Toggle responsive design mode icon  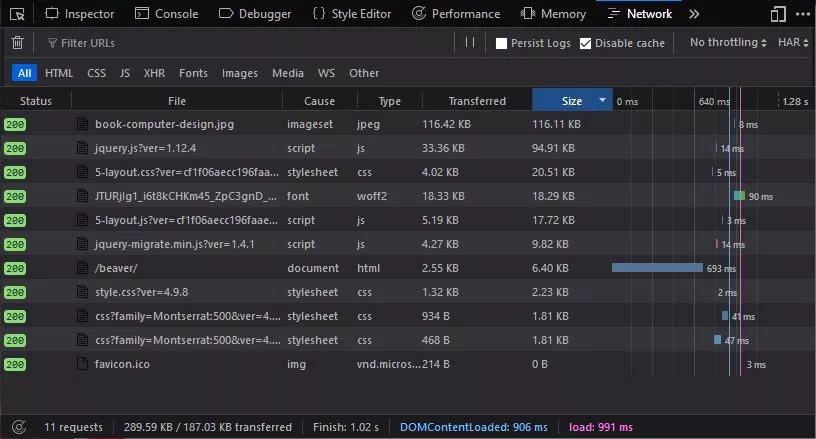point(779,14)
